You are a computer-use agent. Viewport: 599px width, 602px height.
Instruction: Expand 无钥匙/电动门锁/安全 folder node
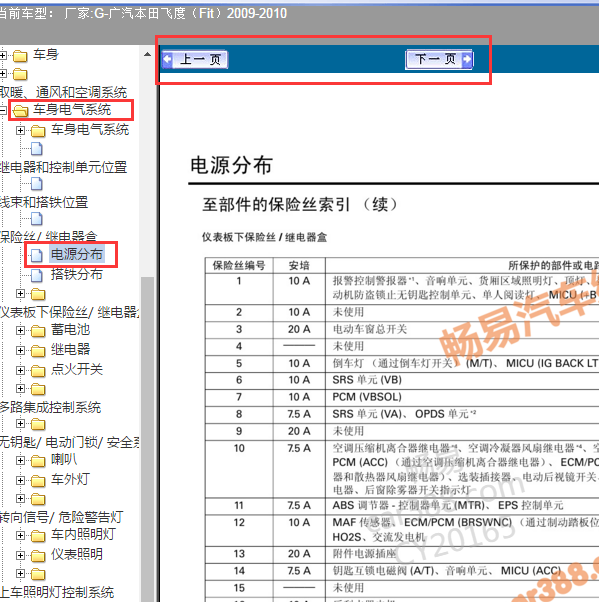(x=20, y=423)
